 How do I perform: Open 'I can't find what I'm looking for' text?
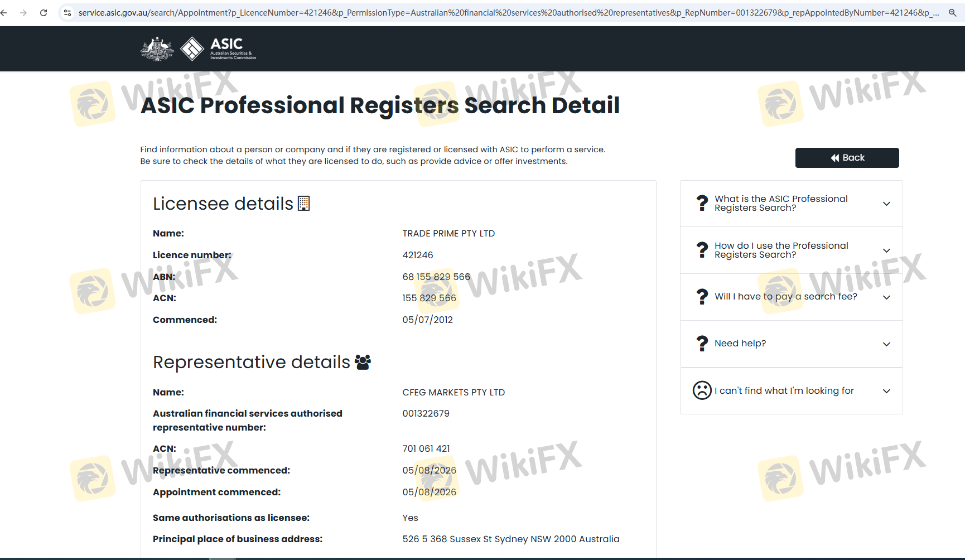[784, 390]
